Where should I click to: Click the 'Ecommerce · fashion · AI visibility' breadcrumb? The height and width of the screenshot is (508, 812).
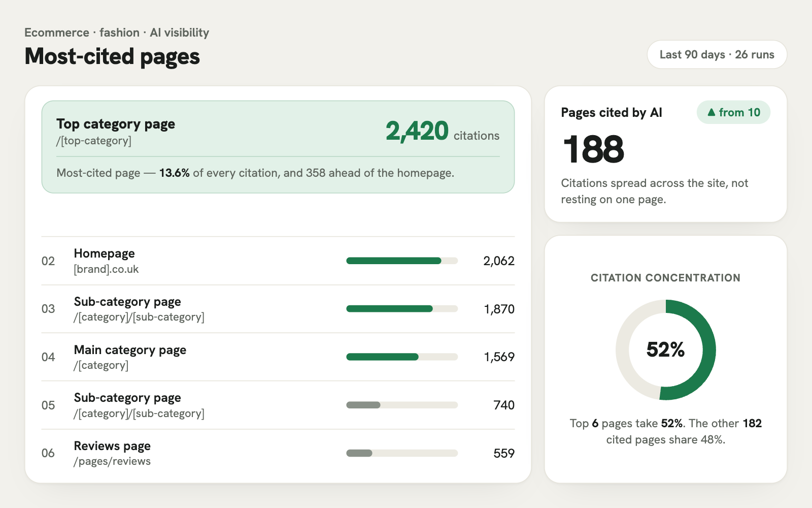(117, 33)
